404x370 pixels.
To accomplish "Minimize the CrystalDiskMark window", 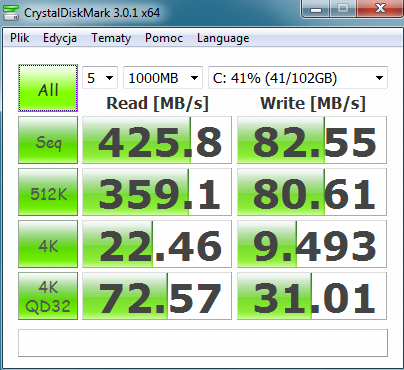I will [x=315, y=9].
